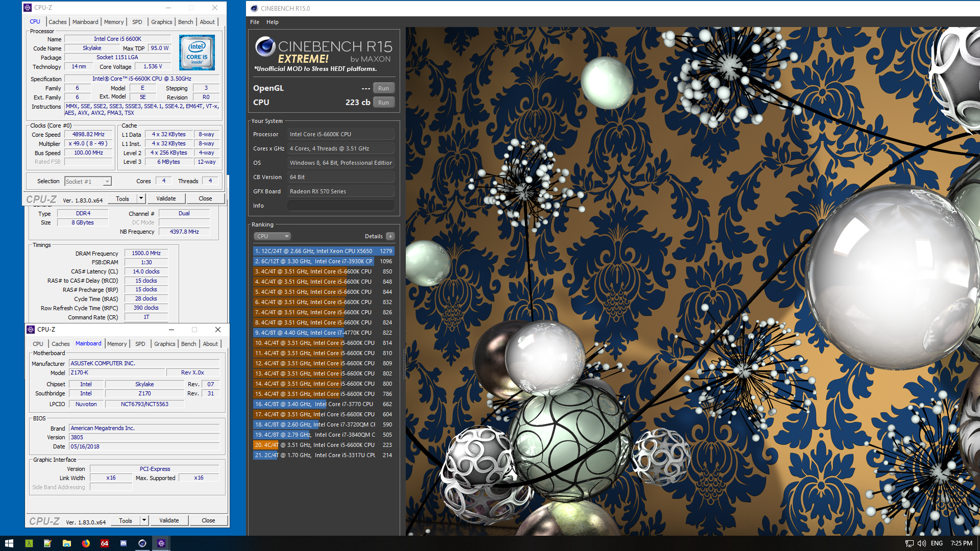980x551 pixels.
Task: Open the green lambda app in taskbar
Action: click(29, 543)
